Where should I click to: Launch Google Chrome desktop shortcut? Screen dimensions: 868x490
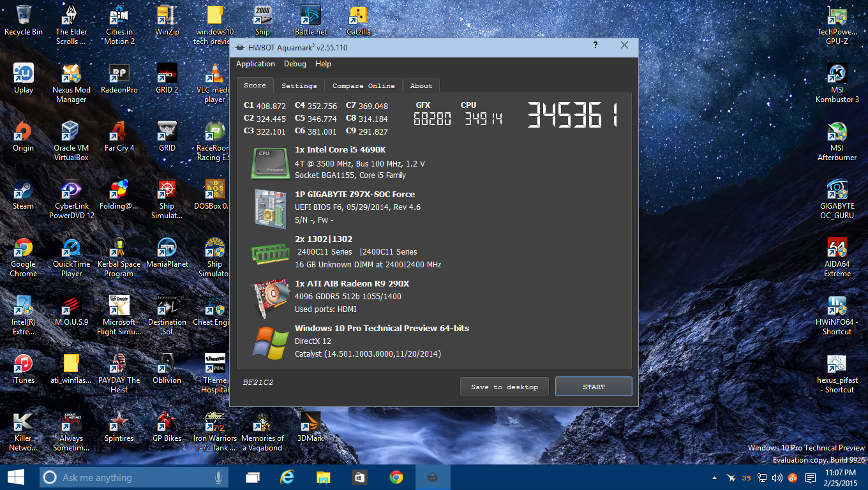24,257
